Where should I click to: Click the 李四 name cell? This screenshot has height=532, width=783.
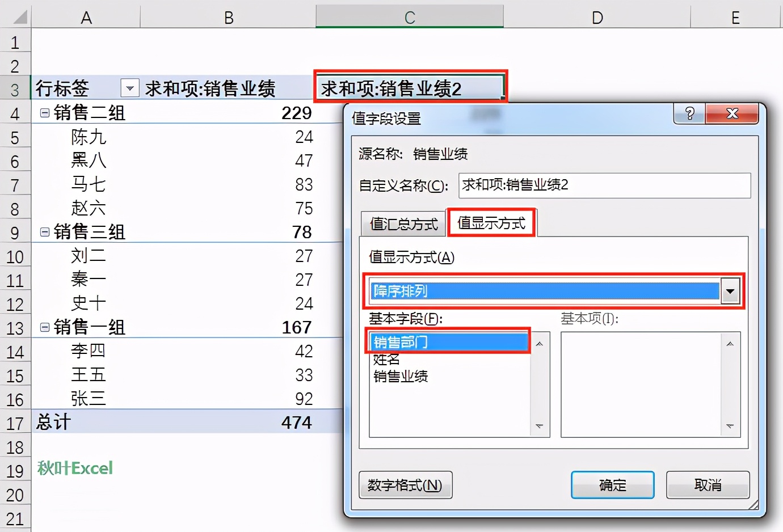tap(89, 351)
